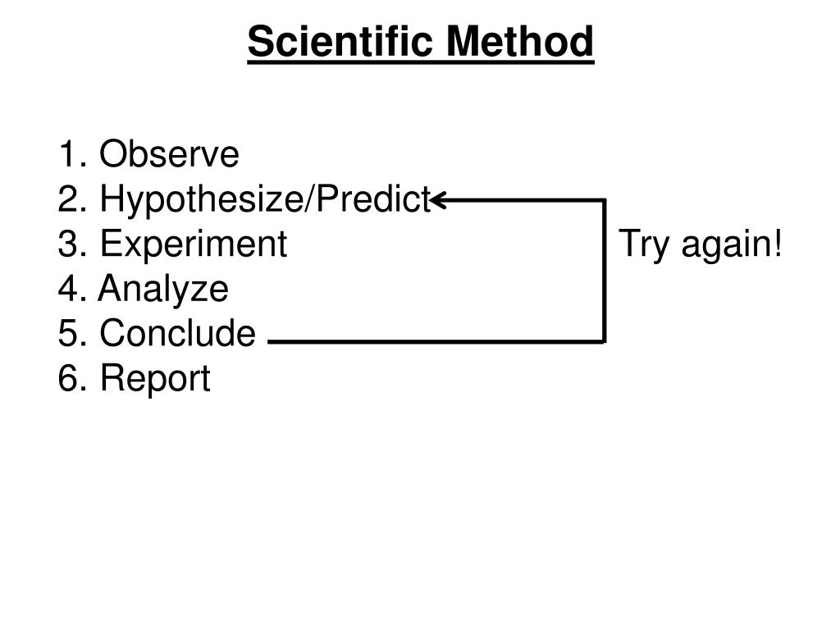Click the arrowhead pointing at Hypothesize/Predict
Screen dimensions: 840x630
(x=438, y=200)
